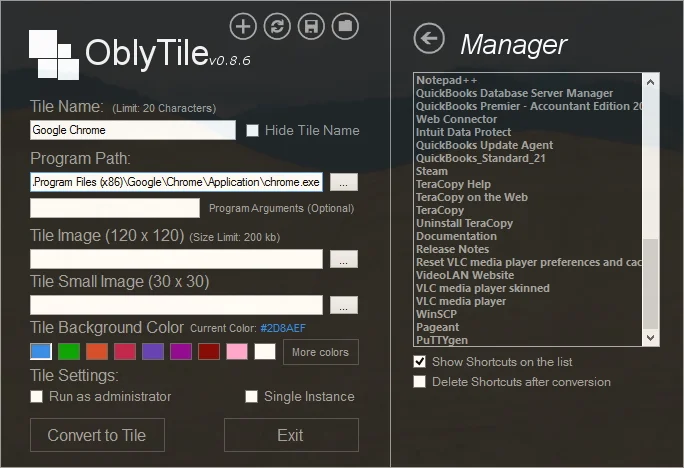684x468 pixels.
Task: Click the Program Path input field
Action: click(176, 182)
